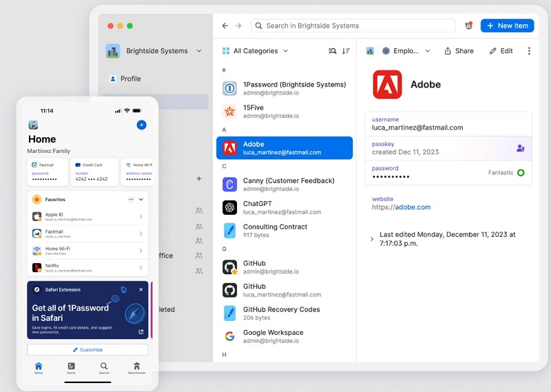The image size is (551, 392).
Task: Select GitHub item for luca_martinez@fastmail.com
Action: point(284,290)
